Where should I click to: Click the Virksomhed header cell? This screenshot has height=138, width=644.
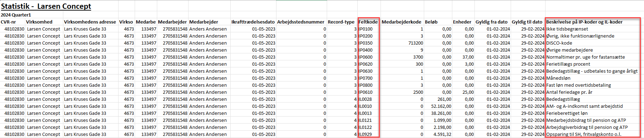(x=39, y=22)
